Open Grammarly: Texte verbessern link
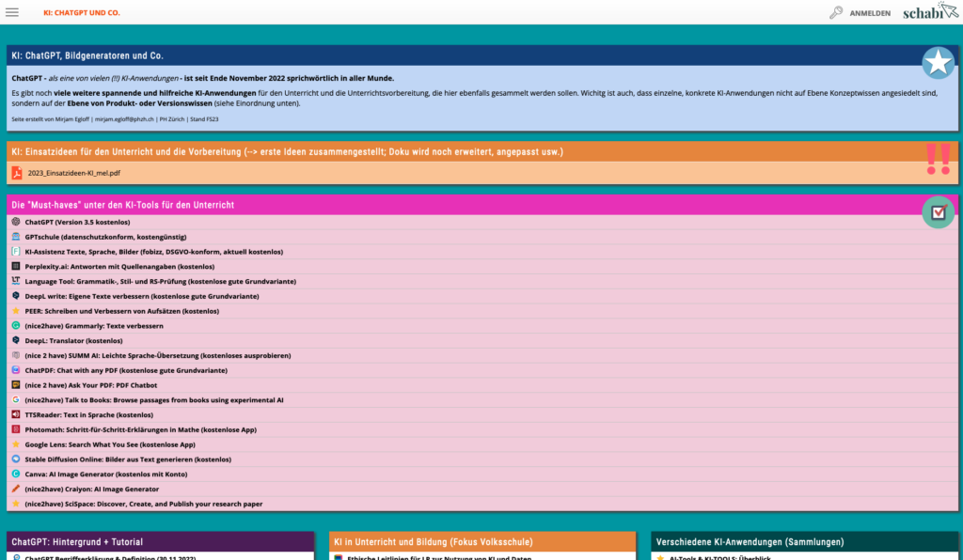This screenshot has height=560, width=963. pos(94,326)
